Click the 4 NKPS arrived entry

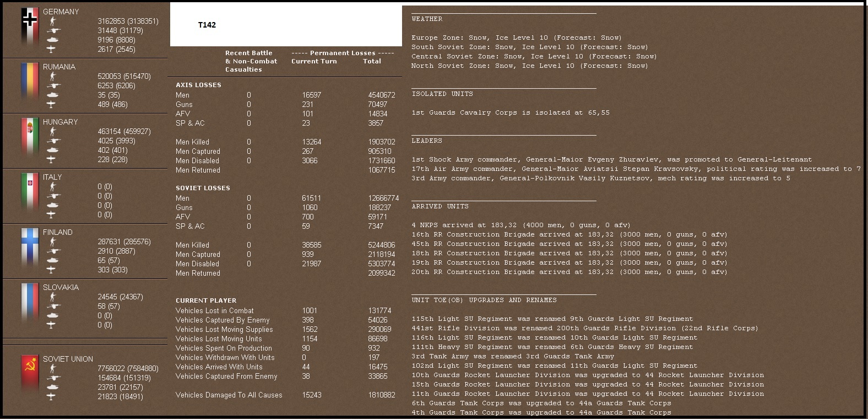tap(521, 225)
